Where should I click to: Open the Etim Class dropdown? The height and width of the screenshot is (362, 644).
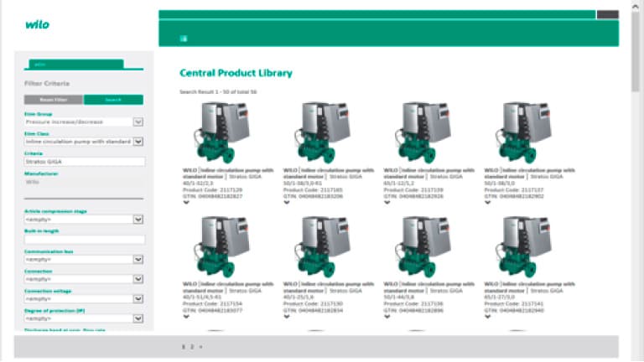(x=138, y=142)
